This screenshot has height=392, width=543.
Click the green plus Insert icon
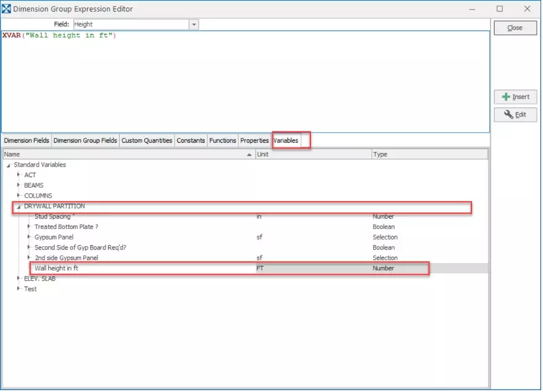pos(505,97)
